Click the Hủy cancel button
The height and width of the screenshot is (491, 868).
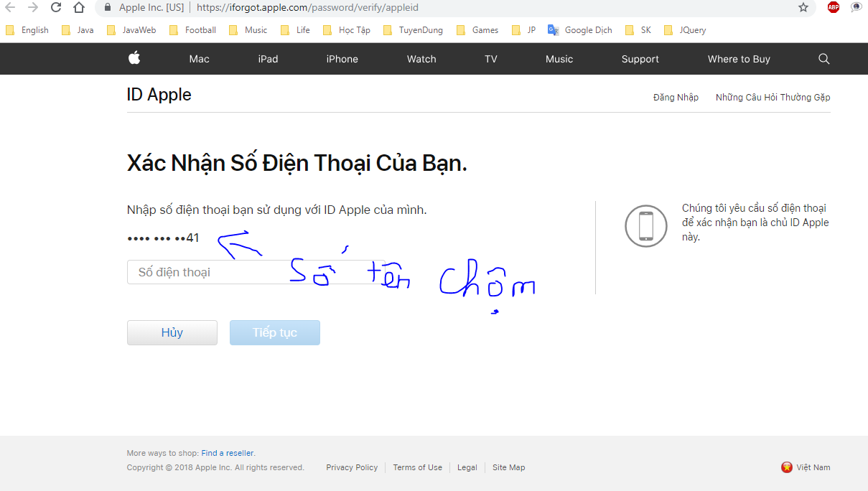point(172,332)
